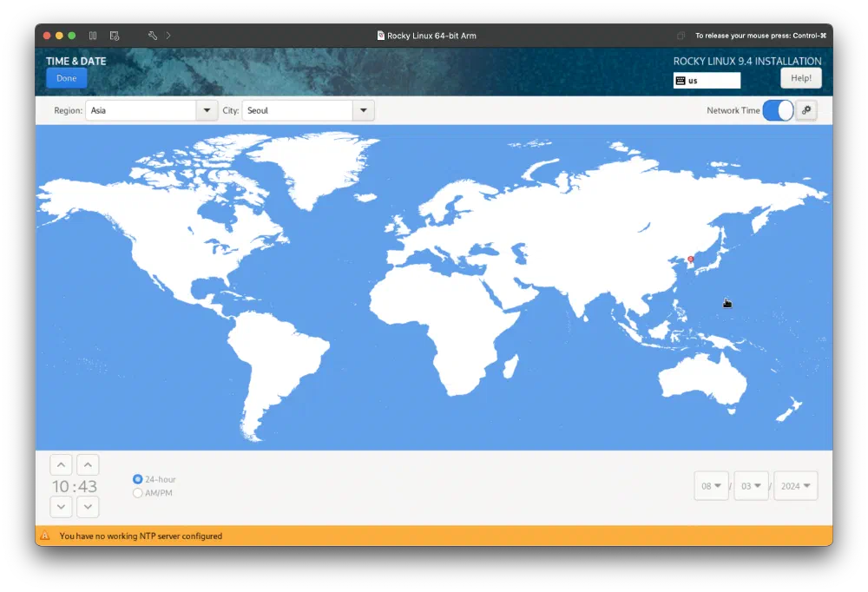Click the warning triangle in the NTP message bar
Image resolution: width=868 pixels, height=592 pixels.
[x=44, y=536]
